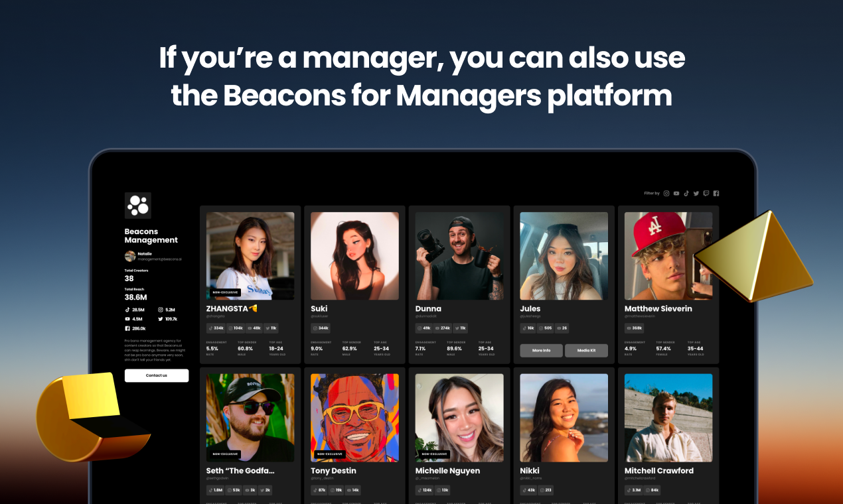Click Matthew Sieverin's 368k YouTube chip

pyautogui.click(x=635, y=328)
